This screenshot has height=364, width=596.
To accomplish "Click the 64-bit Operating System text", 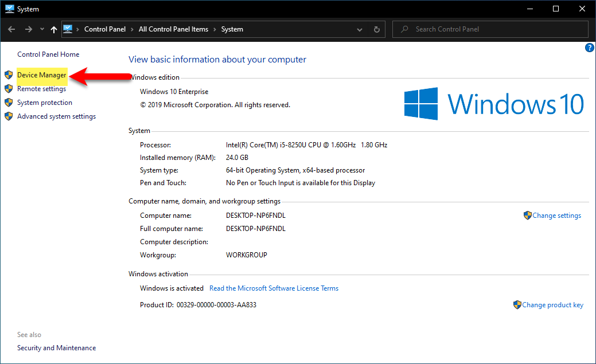I will click(x=295, y=170).
